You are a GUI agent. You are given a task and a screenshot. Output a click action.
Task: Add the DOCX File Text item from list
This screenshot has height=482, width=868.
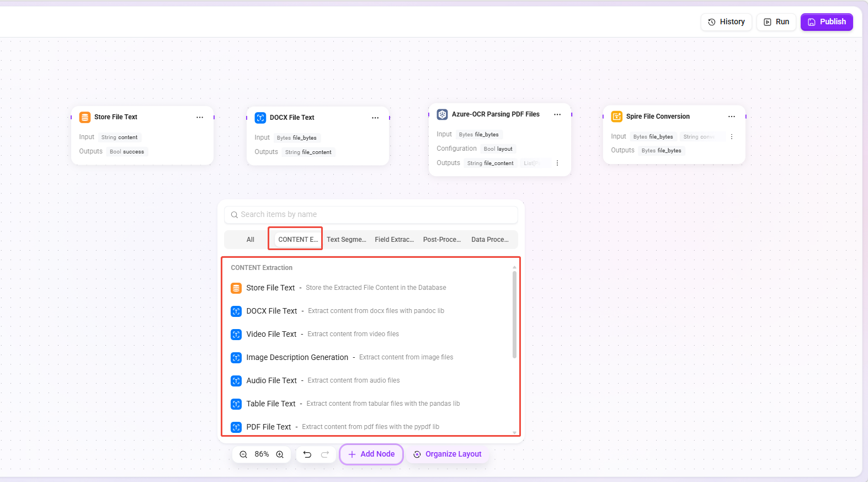click(370, 311)
